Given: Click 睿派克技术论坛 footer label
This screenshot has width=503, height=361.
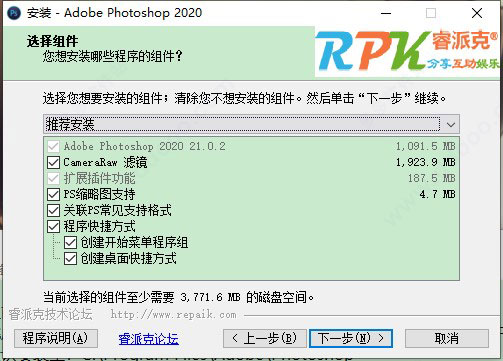Looking at the screenshot, I should tap(50, 314).
